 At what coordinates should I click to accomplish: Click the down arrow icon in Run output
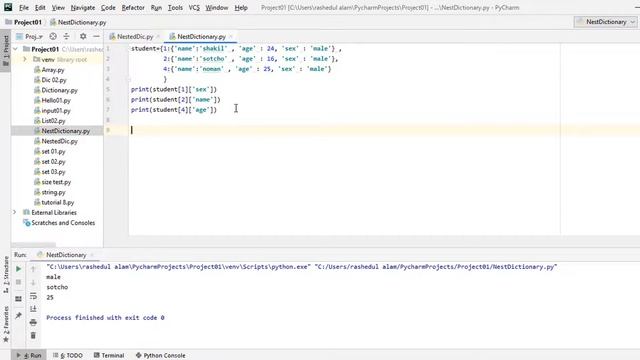tap(33, 282)
